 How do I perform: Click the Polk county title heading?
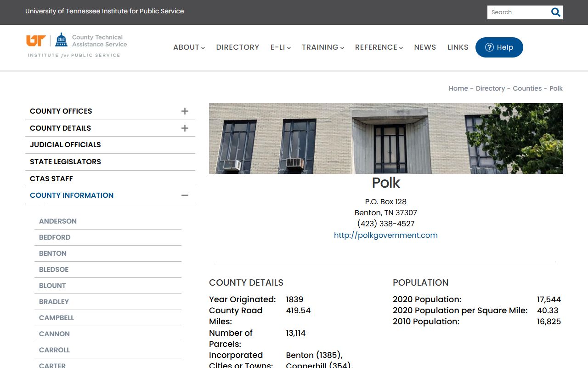[x=386, y=183]
